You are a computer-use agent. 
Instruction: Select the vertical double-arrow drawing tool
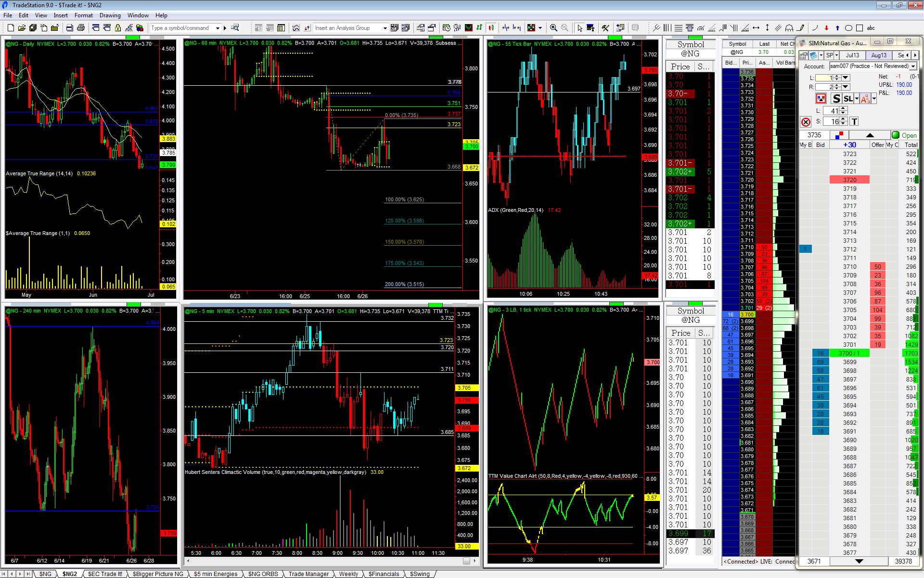click(x=767, y=28)
